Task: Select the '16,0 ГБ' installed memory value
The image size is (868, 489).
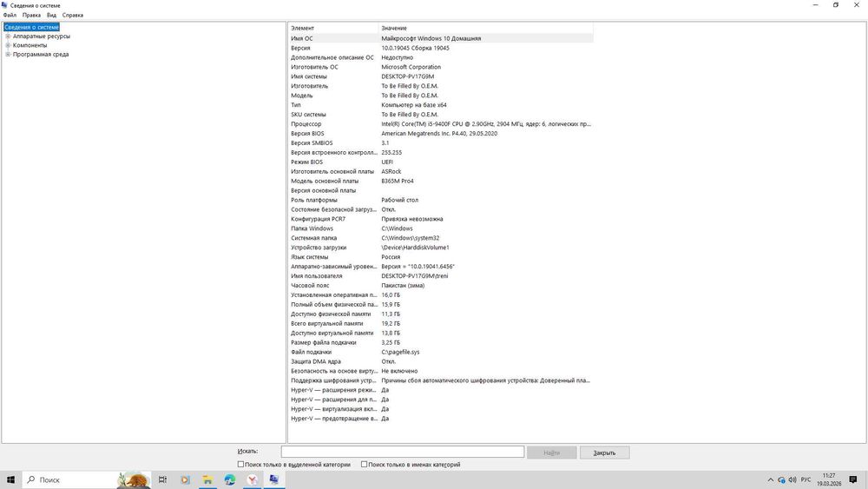Action: click(x=391, y=295)
